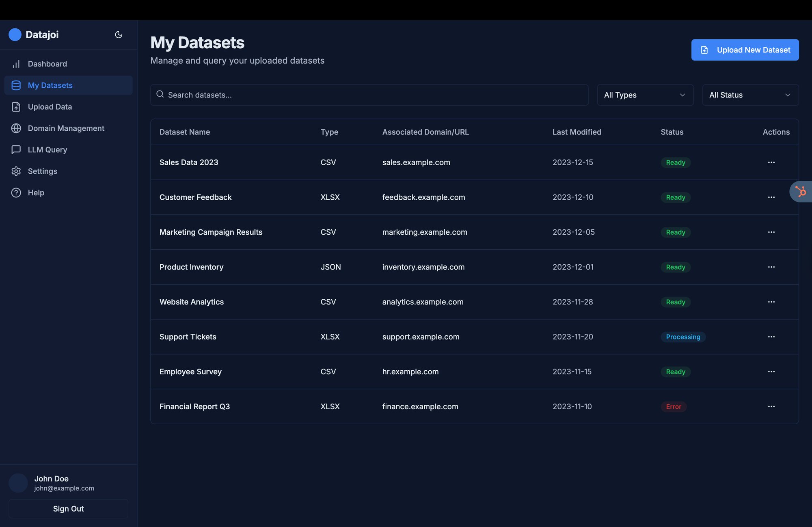812x527 pixels.
Task: Click the Domain Management globe icon
Action: point(16,128)
